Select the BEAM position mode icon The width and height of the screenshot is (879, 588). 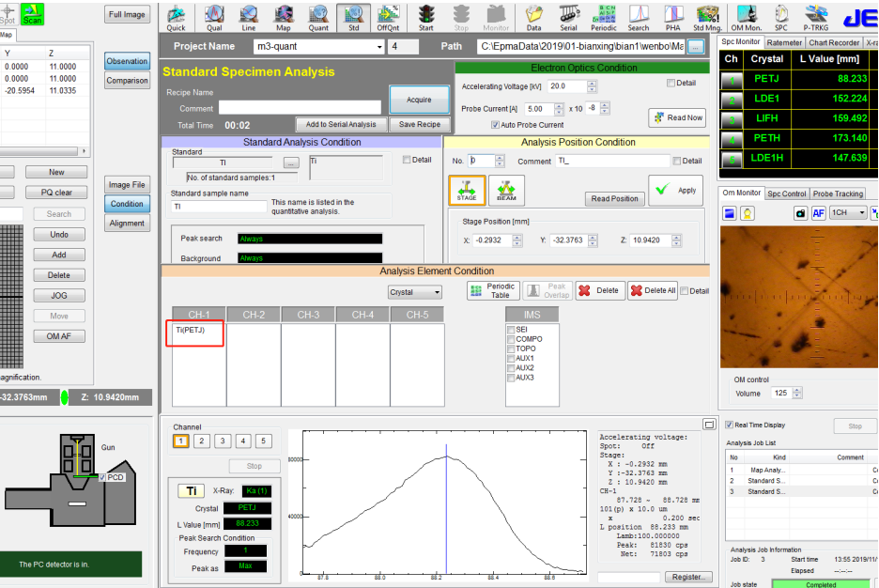(x=506, y=190)
